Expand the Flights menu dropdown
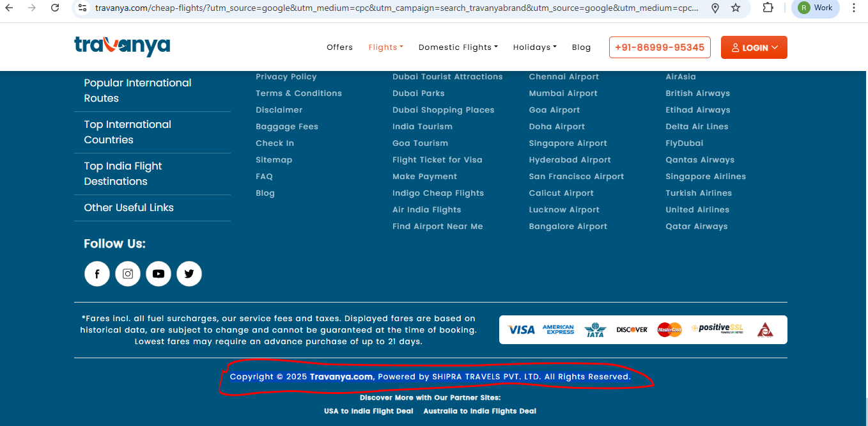Screen dimensions: 868x426 tap(385, 47)
